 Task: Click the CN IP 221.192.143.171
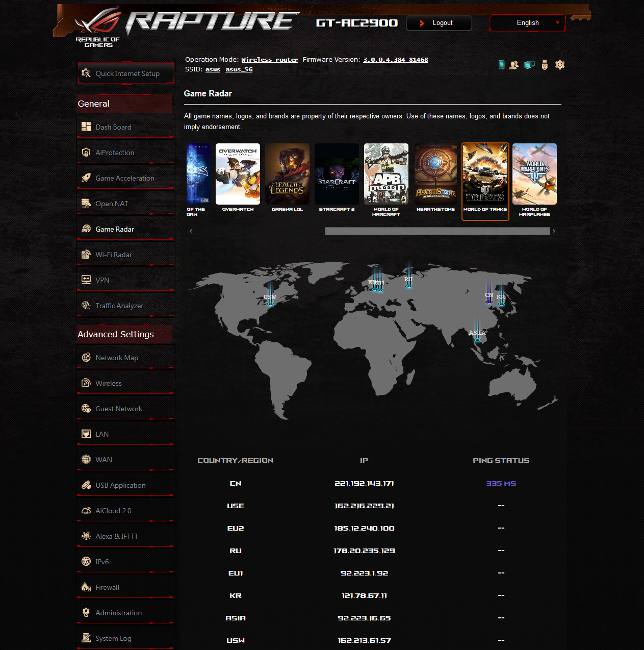pyautogui.click(x=364, y=483)
